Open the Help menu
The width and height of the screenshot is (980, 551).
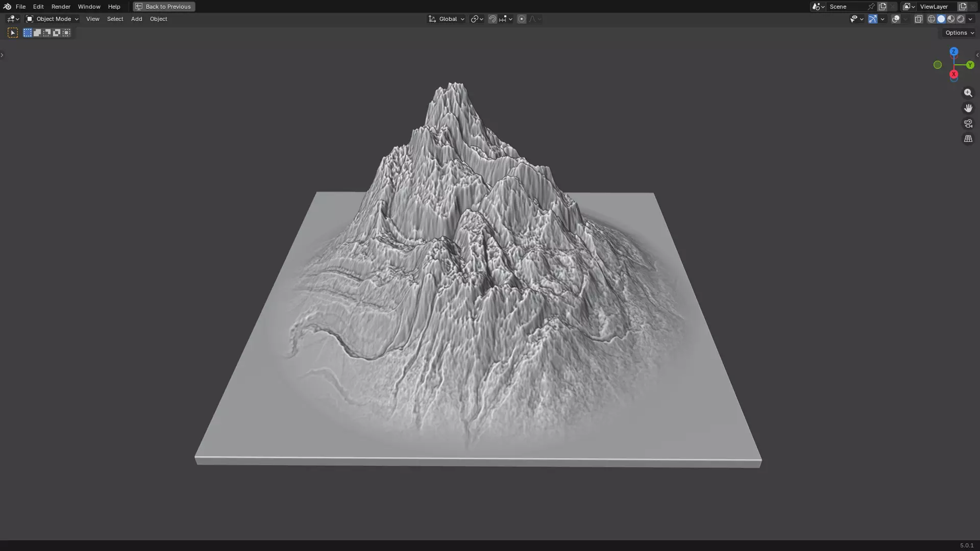click(x=114, y=7)
